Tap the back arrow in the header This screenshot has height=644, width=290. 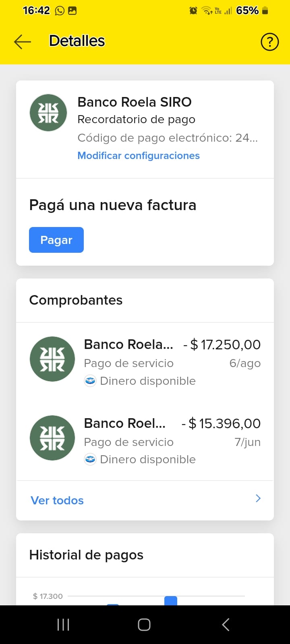(x=23, y=41)
